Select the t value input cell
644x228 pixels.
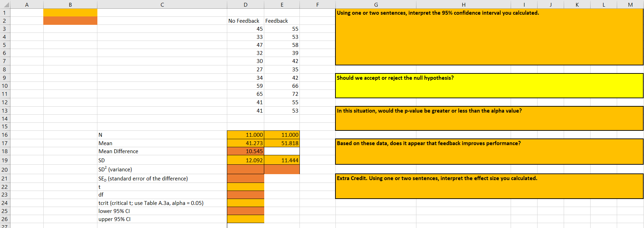click(245, 187)
